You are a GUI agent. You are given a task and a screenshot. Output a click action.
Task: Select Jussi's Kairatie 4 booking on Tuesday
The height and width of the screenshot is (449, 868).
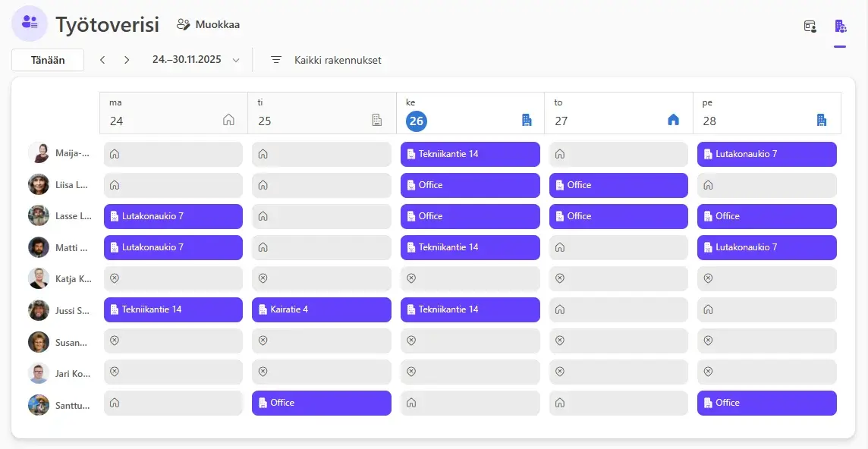(321, 309)
